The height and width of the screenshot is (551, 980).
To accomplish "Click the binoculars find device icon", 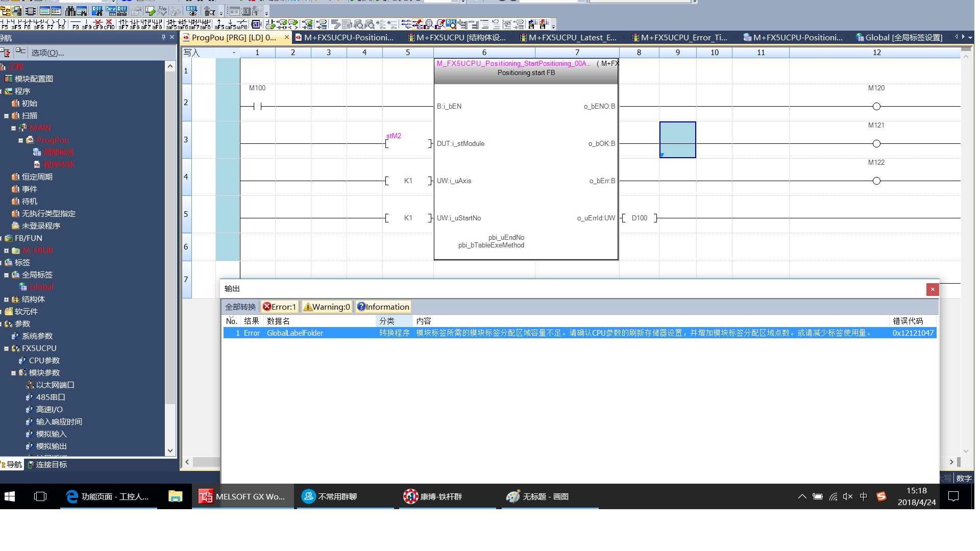I will (70, 11).
